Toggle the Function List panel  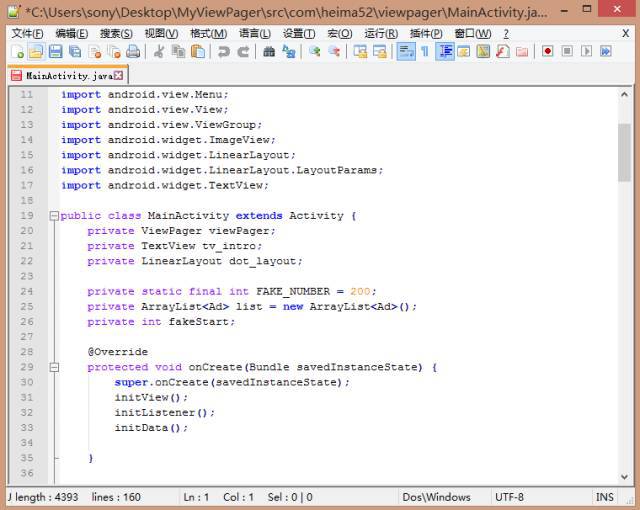(502, 52)
